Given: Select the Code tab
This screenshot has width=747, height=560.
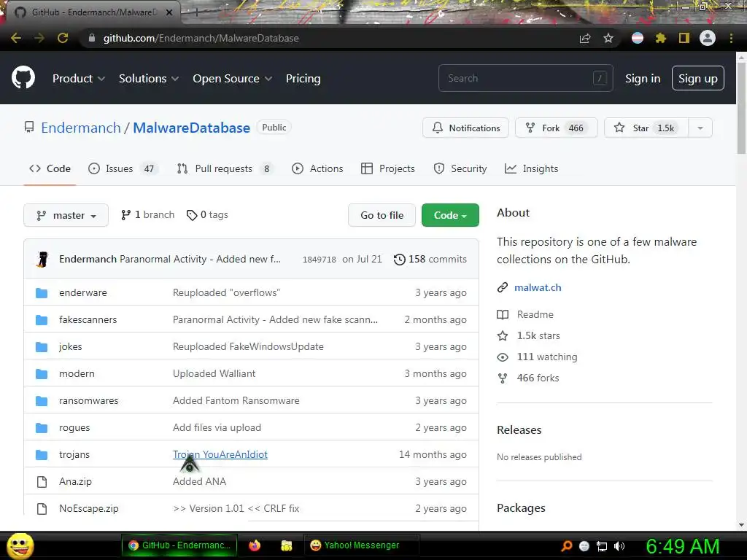Looking at the screenshot, I should pyautogui.click(x=50, y=168).
